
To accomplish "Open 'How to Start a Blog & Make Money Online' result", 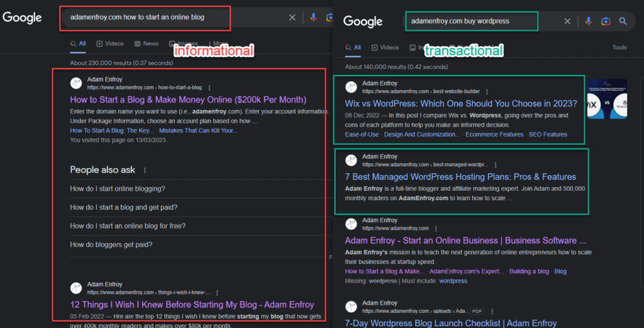I will pyautogui.click(x=188, y=100).
